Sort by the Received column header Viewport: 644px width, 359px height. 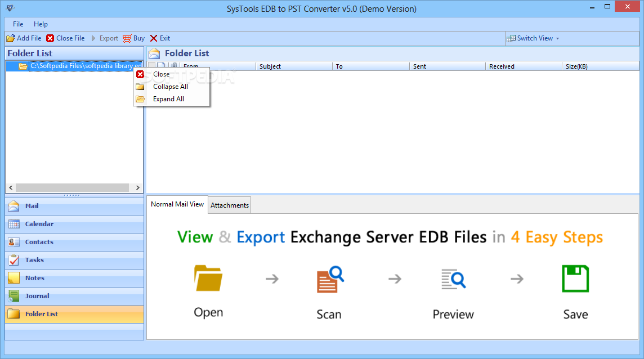click(x=524, y=66)
